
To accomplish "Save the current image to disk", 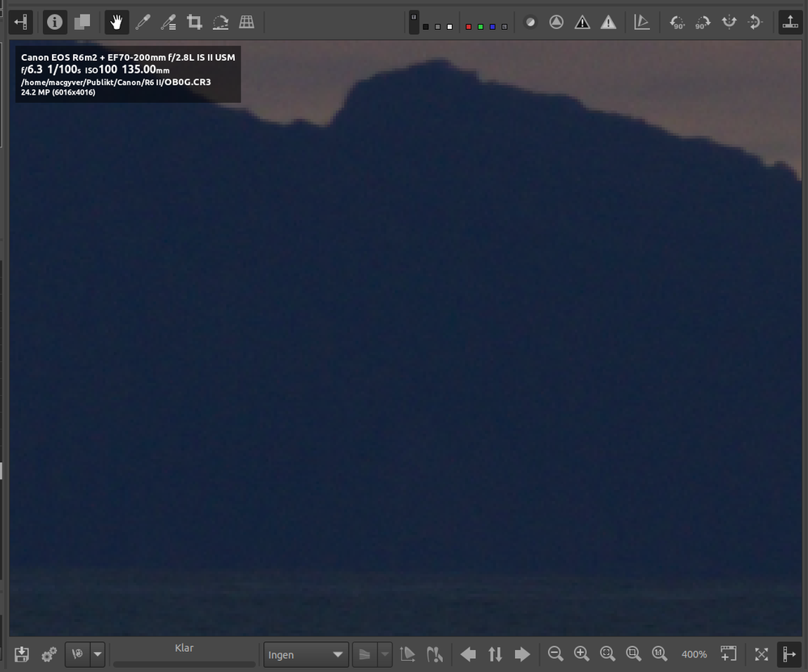I will [x=22, y=654].
